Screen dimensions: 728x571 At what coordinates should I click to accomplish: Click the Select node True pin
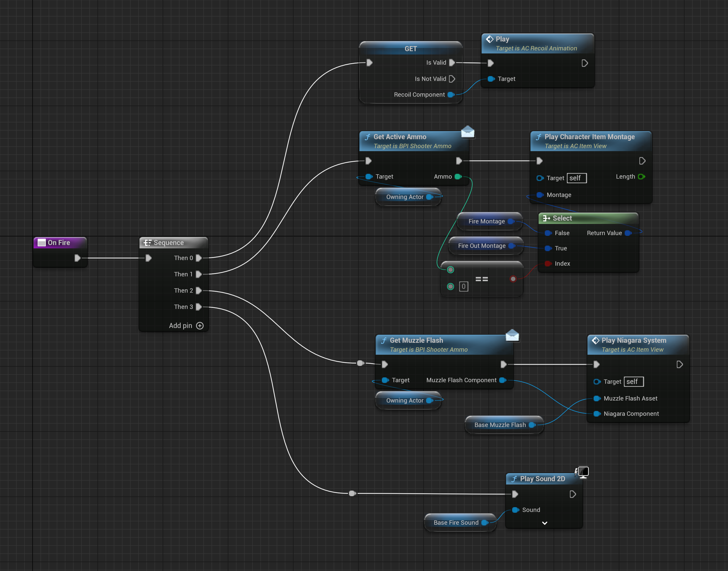point(548,248)
